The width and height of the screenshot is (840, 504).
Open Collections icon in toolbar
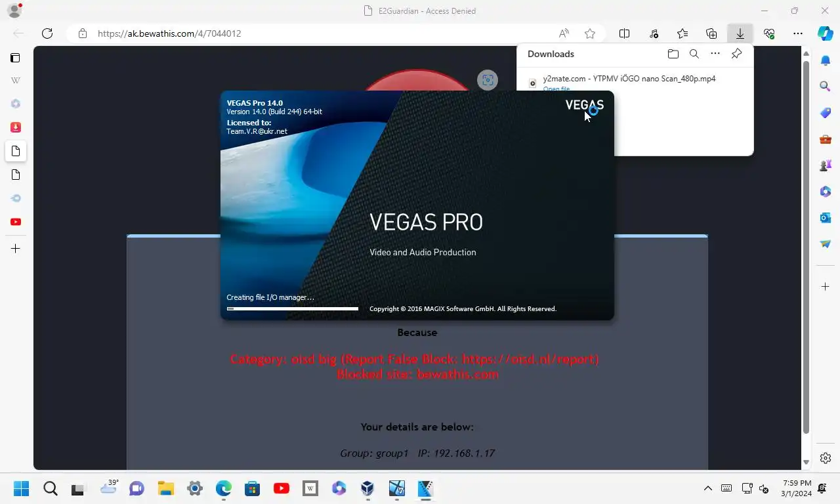711,33
